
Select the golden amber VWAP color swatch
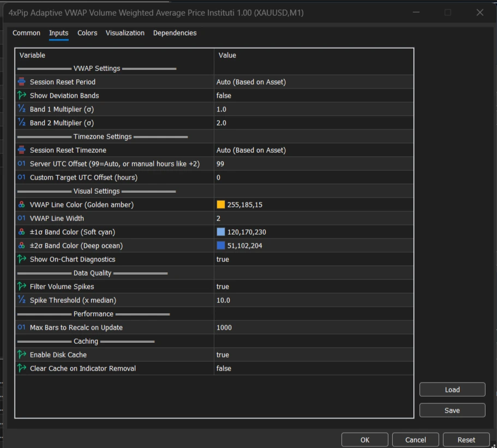(221, 205)
